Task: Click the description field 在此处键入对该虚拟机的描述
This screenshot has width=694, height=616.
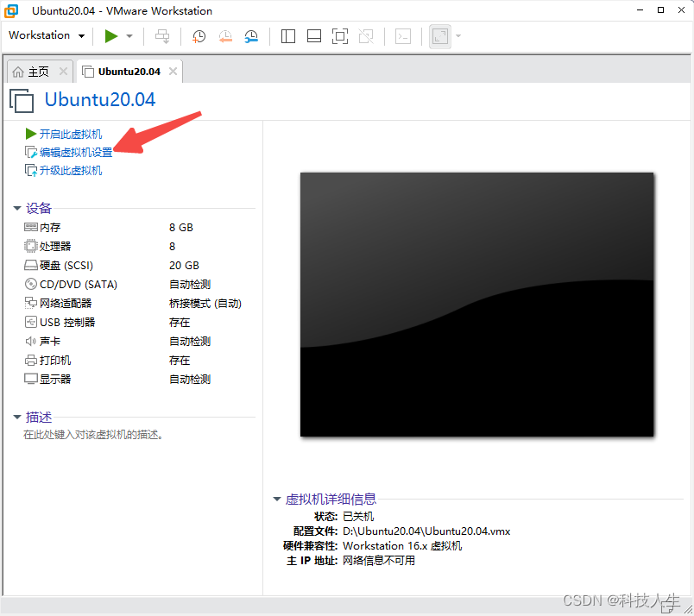Action: click(93, 435)
